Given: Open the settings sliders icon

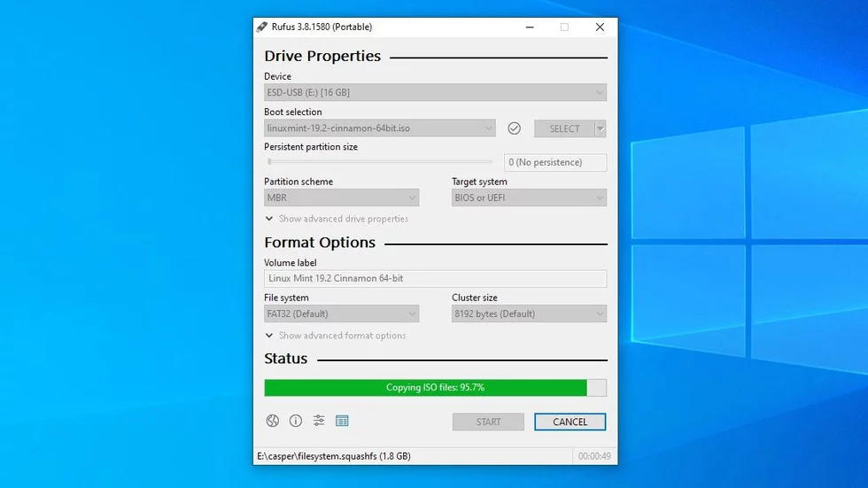Looking at the screenshot, I should coord(319,421).
